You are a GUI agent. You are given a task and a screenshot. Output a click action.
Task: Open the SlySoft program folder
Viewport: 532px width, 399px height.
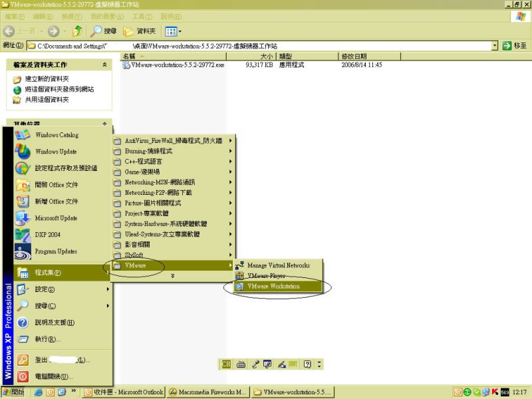(x=173, y=255)
